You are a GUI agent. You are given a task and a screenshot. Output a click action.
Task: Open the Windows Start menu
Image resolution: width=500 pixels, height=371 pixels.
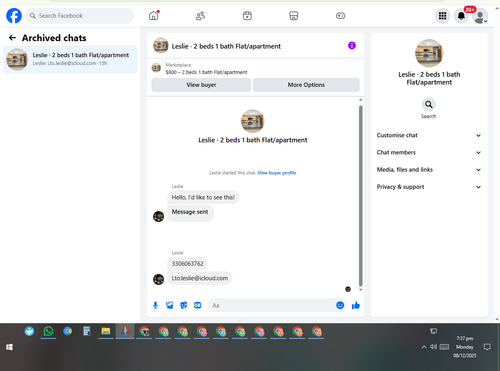pos(9,347)
